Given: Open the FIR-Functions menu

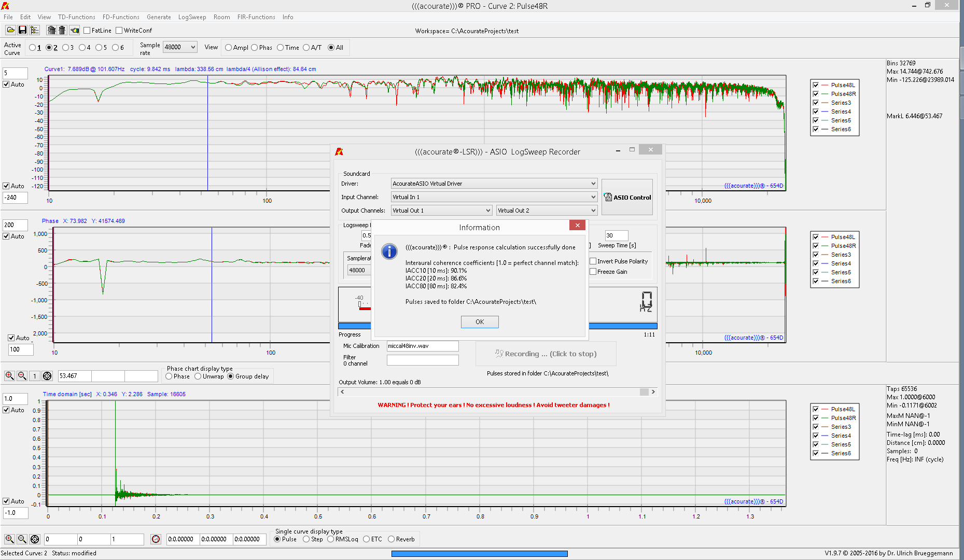Looking at the screenshot, I should point(256,17).
